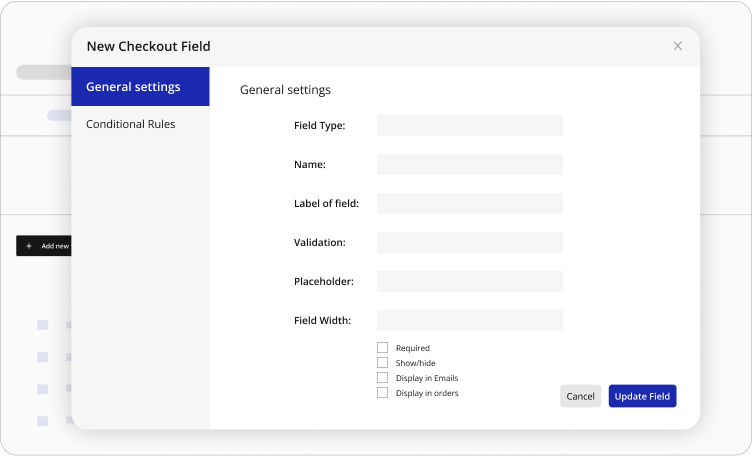The width and height of the screenshot is (752, 457).
Task: Toggle the Show/hide checkbox
Action: click(382, 363)
